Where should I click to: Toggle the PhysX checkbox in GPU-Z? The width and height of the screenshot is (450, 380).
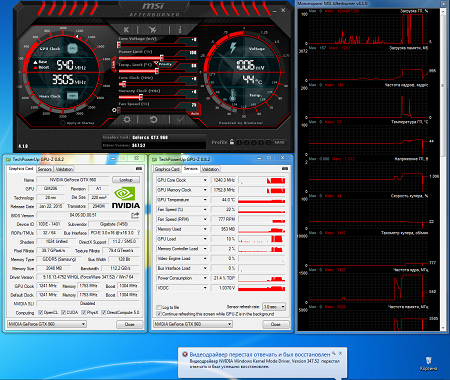[83, 312]
